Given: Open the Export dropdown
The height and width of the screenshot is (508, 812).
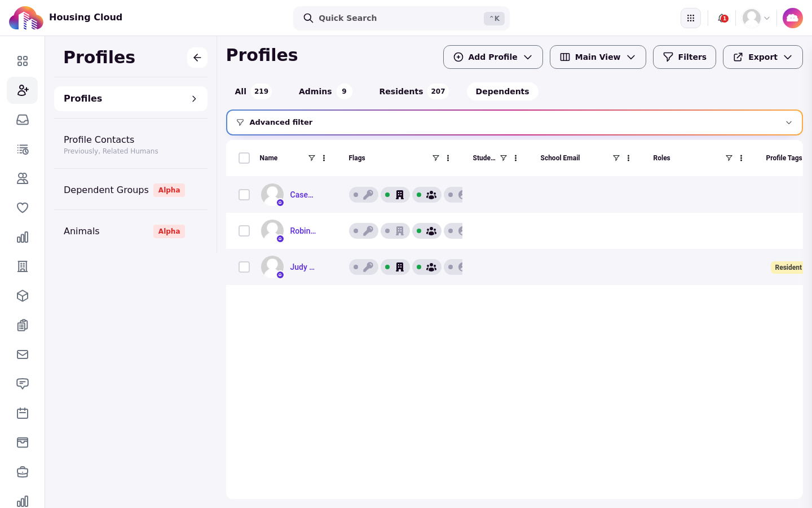Looking at the screenshot, I should pyautogui.click(x=762, y=57).
